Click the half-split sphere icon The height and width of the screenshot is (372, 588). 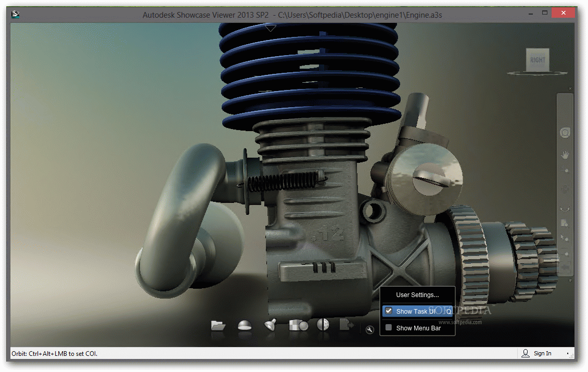click(323, 324)
